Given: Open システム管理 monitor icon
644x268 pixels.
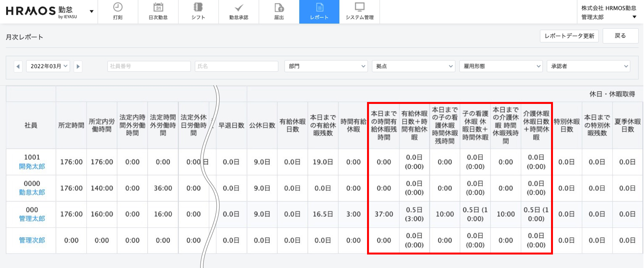Looking at the screenshot, I should pos(359,7).
